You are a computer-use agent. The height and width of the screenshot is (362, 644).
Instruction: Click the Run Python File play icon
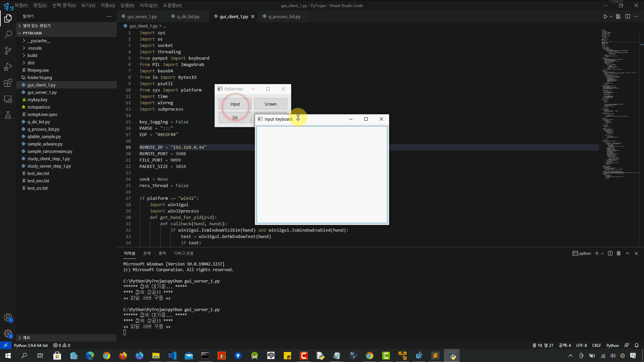click(605, 16)
